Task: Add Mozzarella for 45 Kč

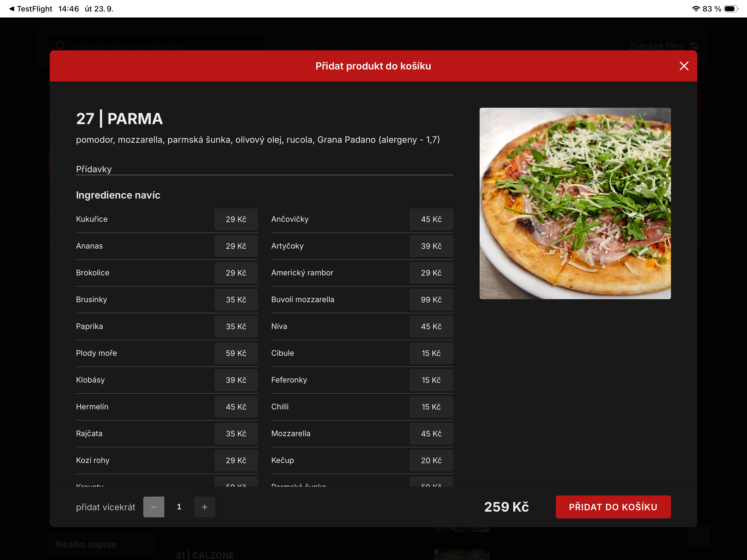Action: (x=431, y=433)
